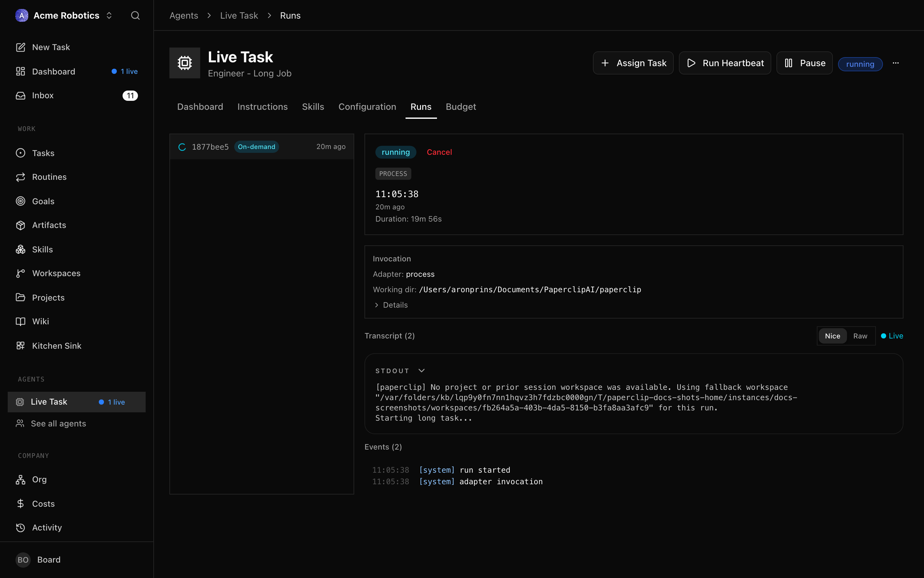Click the 11:05:38 start time
Image resolution: width=924 pixels, height=578 pixels.
pyautogui.click(x=397, y=194)
